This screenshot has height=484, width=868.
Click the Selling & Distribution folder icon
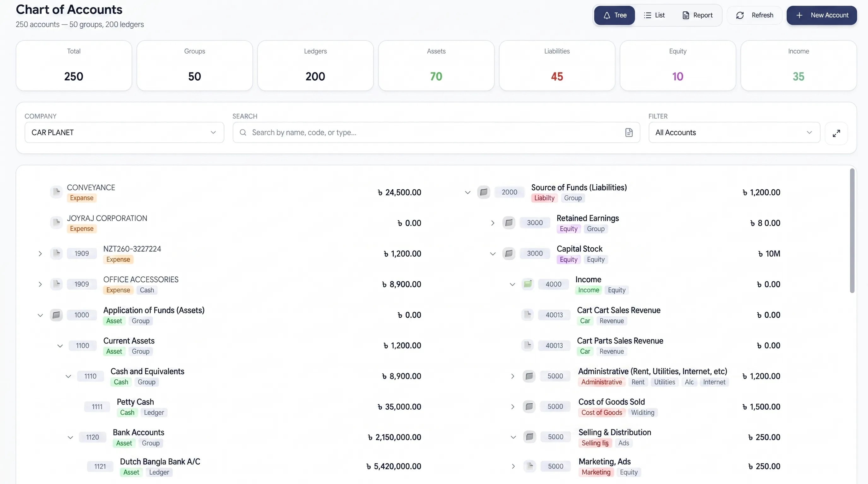pos(529,437)
